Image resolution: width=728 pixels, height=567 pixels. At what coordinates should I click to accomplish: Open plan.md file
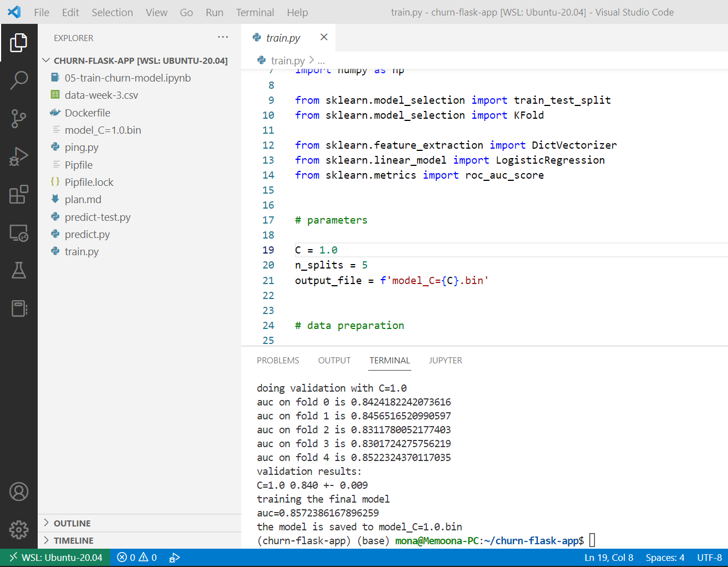[140, 199]
